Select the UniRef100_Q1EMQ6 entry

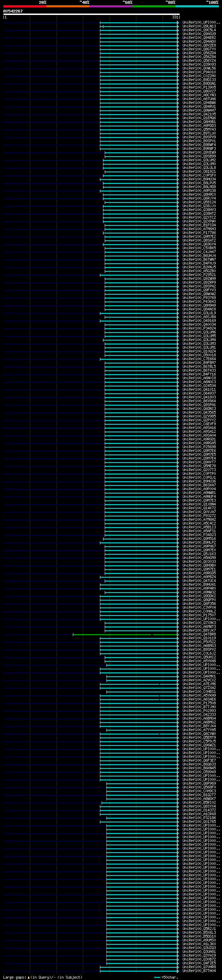199,118
